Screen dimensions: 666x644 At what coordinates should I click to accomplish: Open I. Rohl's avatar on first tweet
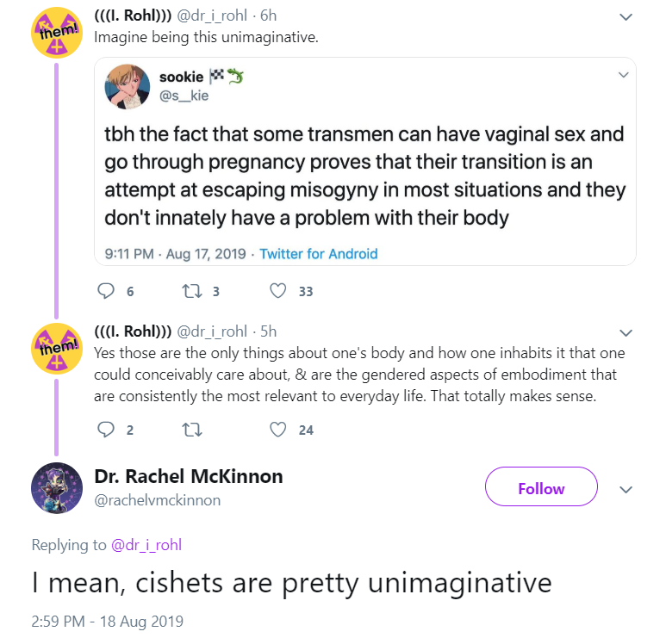57,33
